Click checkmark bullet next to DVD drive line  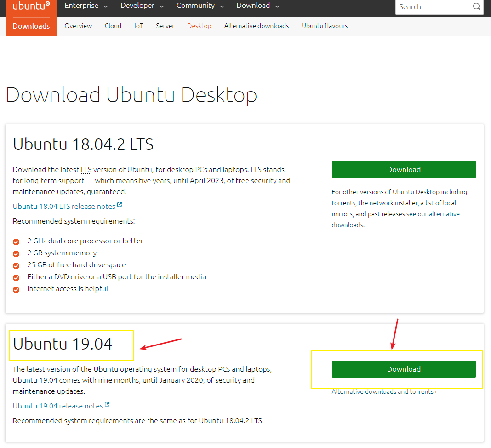[x=16, y=277]
